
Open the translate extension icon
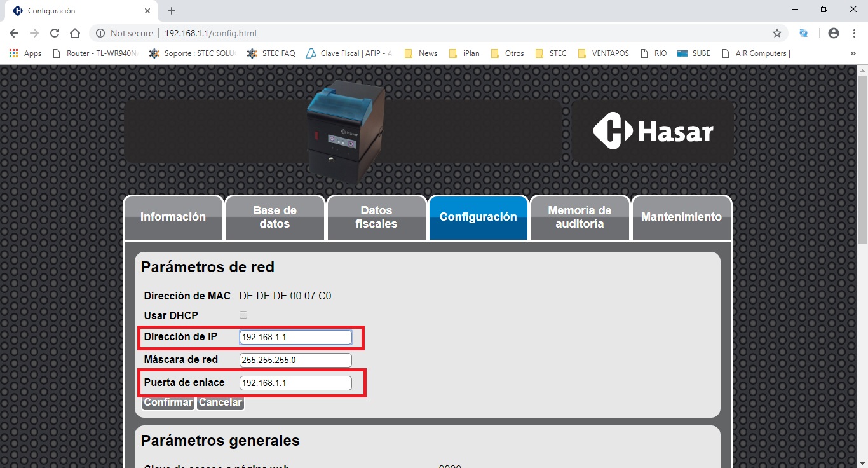pos(804,33)
